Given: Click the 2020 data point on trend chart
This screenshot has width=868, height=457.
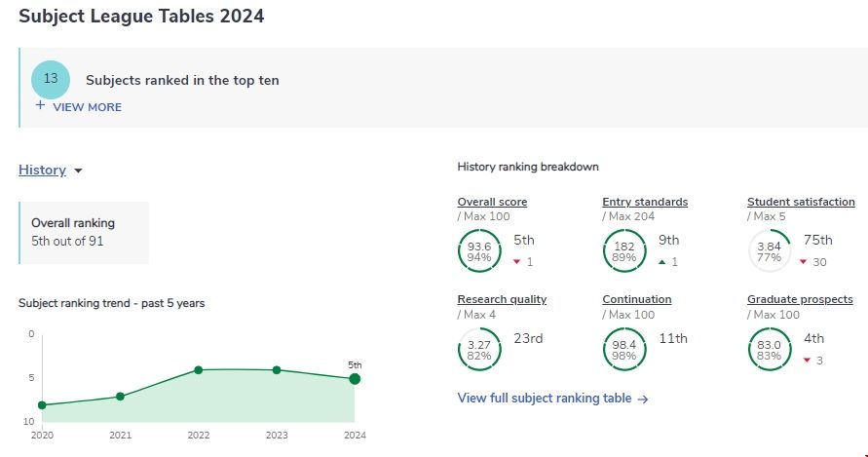Looking at the screenshot, I should pos(42,405).
